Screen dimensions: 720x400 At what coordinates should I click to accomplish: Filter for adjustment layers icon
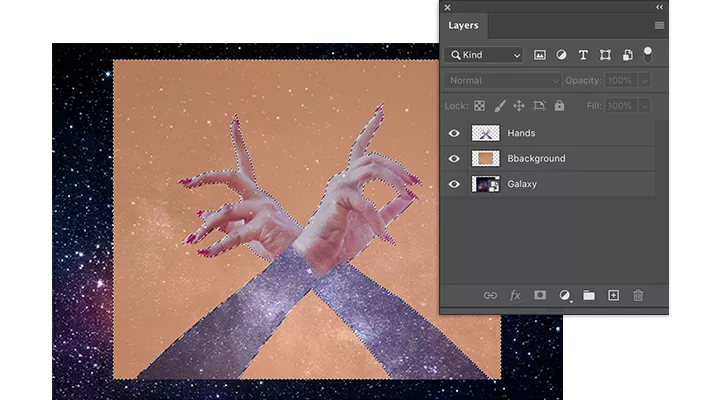click(561, 55)
